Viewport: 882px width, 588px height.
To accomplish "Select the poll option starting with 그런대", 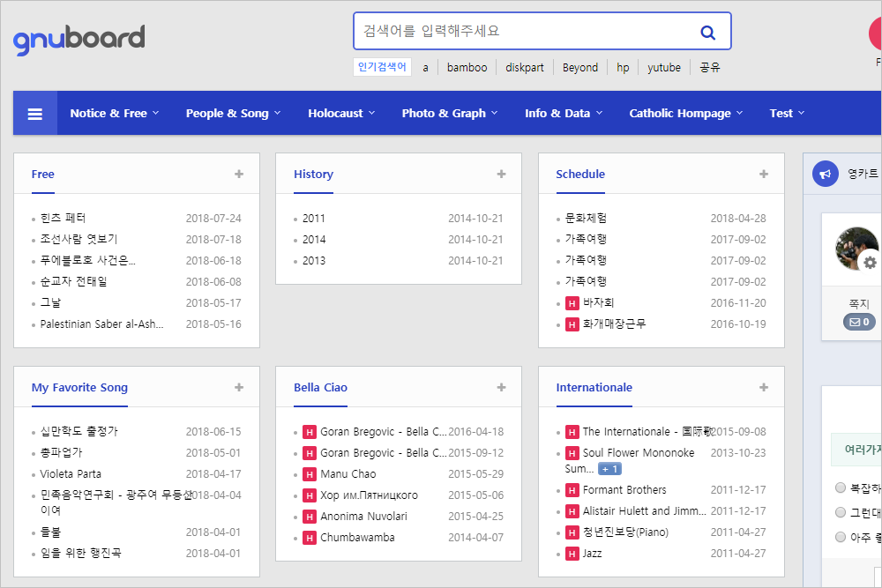I will (x=841, y=512).
